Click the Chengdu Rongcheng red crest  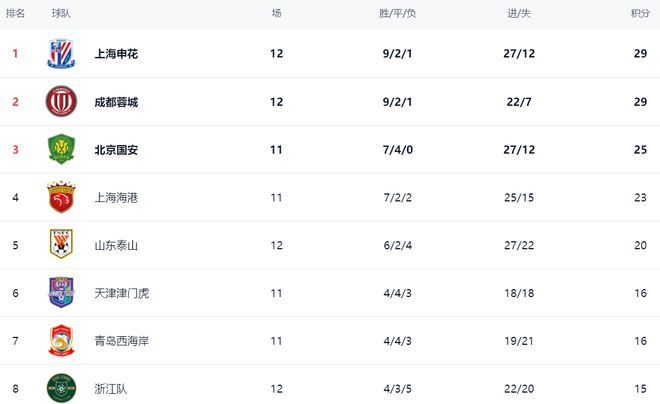(61, 101)
